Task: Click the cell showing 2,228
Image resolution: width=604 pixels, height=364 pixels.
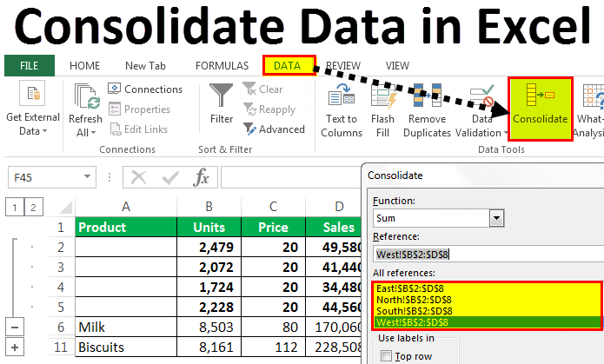Action: tap(209, 308)
